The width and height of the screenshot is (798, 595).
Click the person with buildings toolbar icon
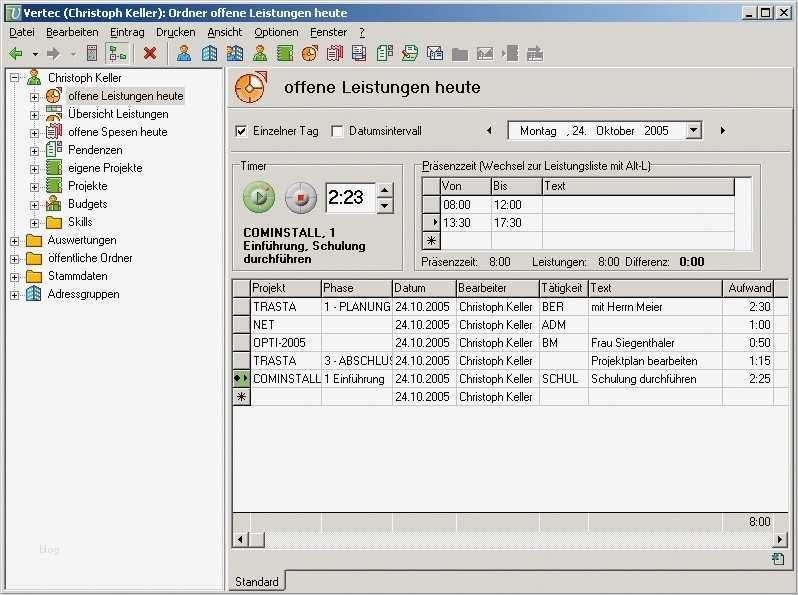pyautogui.click(x=235, y=53)
